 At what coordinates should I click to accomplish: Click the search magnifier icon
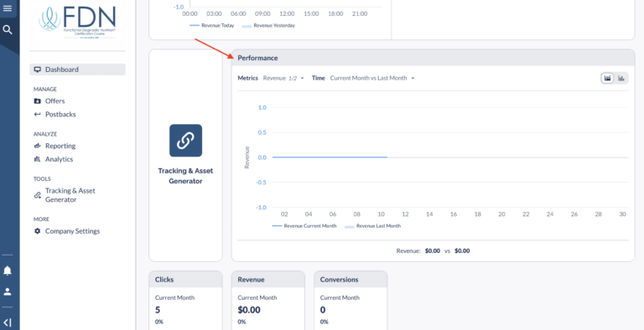(x=8, y=30)
